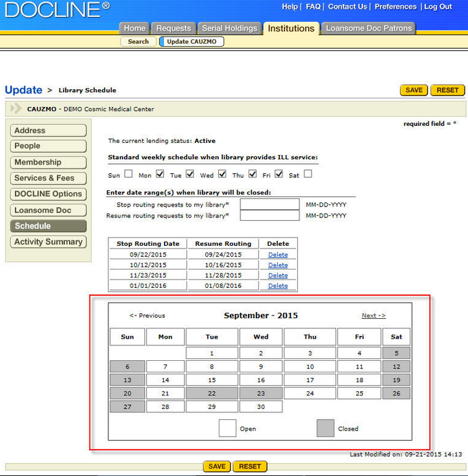The height and width of the screenshot is (476, 468).
Task: Click the September - 2015 calendar title
Action: 261,316
